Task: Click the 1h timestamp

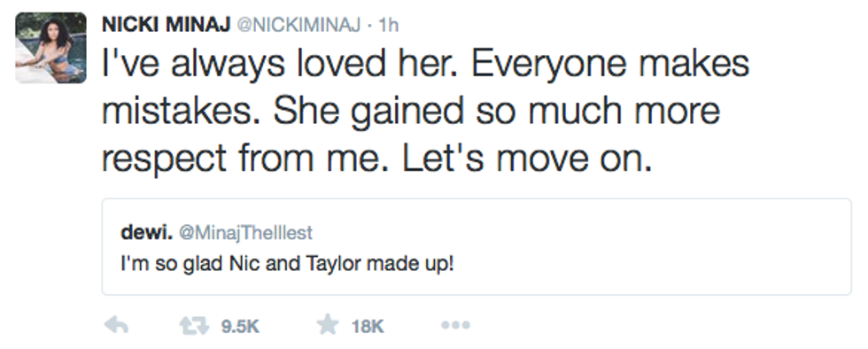Action: coord(388,26)
